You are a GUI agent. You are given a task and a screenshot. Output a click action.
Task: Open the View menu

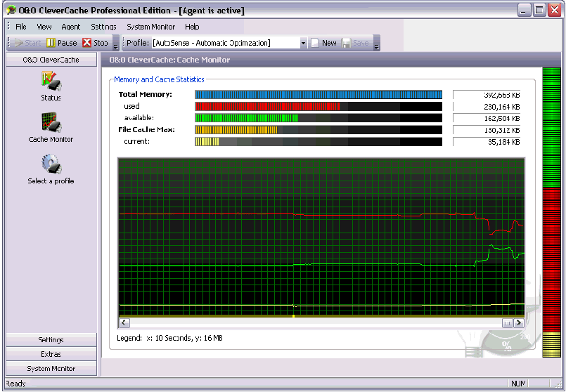(44, 27)
